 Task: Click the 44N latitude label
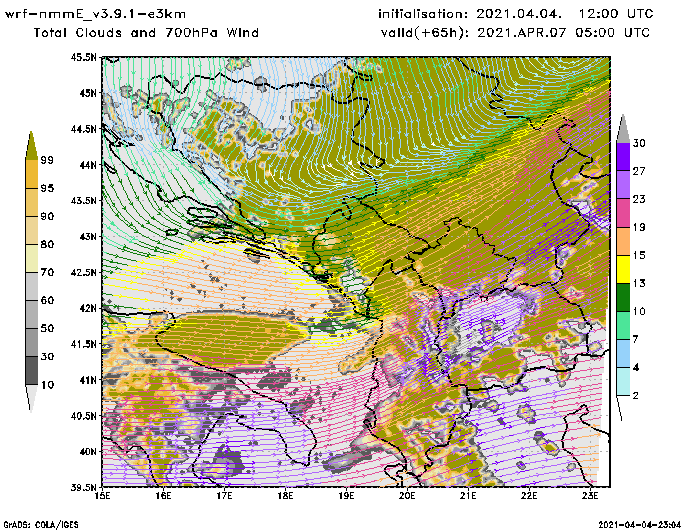pyautogui.click(x=88, y=165)
